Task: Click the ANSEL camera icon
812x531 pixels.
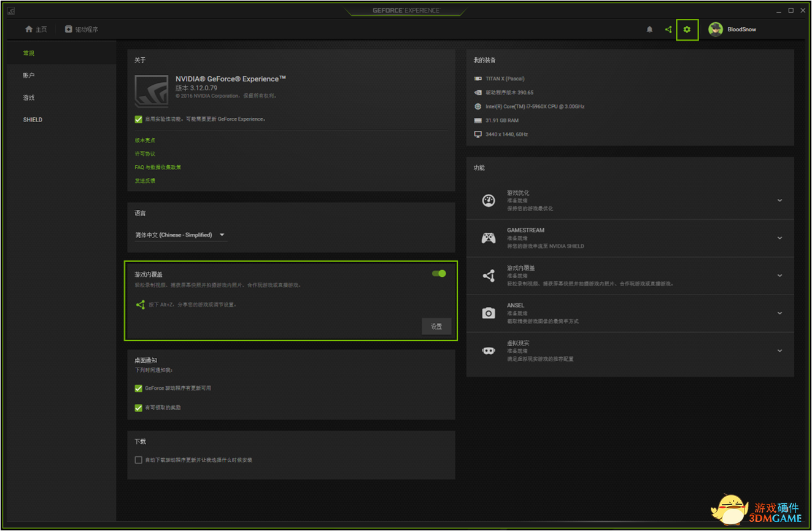Action: tap(489, 313)
